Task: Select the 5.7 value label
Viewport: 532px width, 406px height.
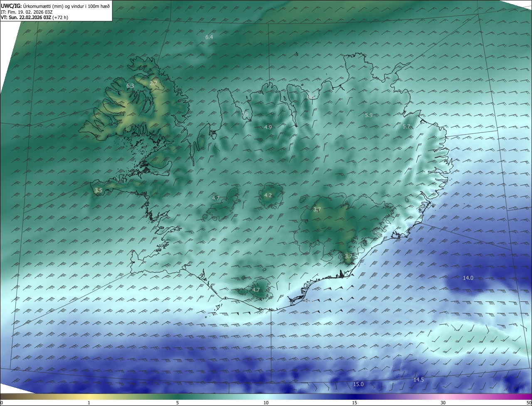Action: [x=406, y=126]
